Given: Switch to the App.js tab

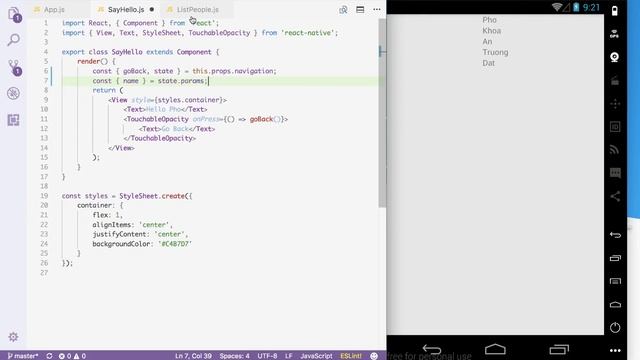Looking at the screenshot, I should pos(54,9).
